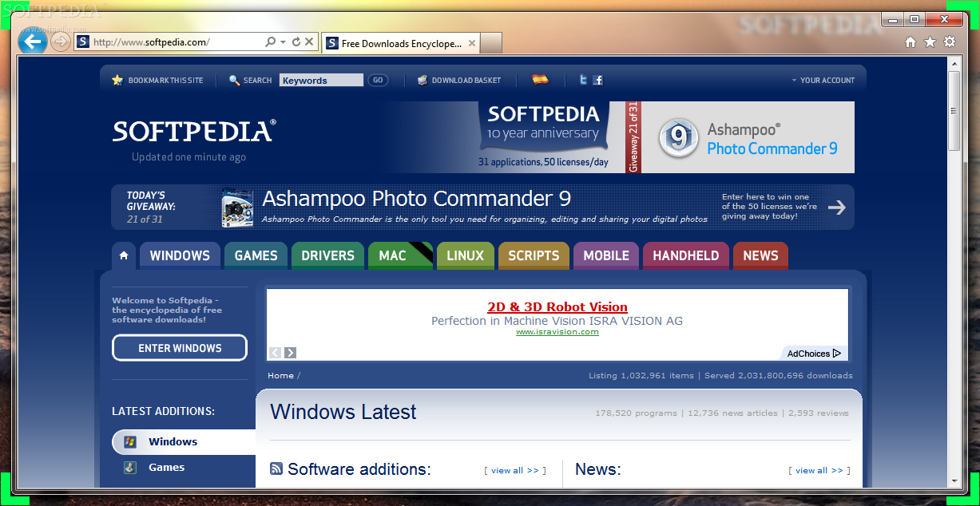Click the Stop loading X icon

pos(309,42)
